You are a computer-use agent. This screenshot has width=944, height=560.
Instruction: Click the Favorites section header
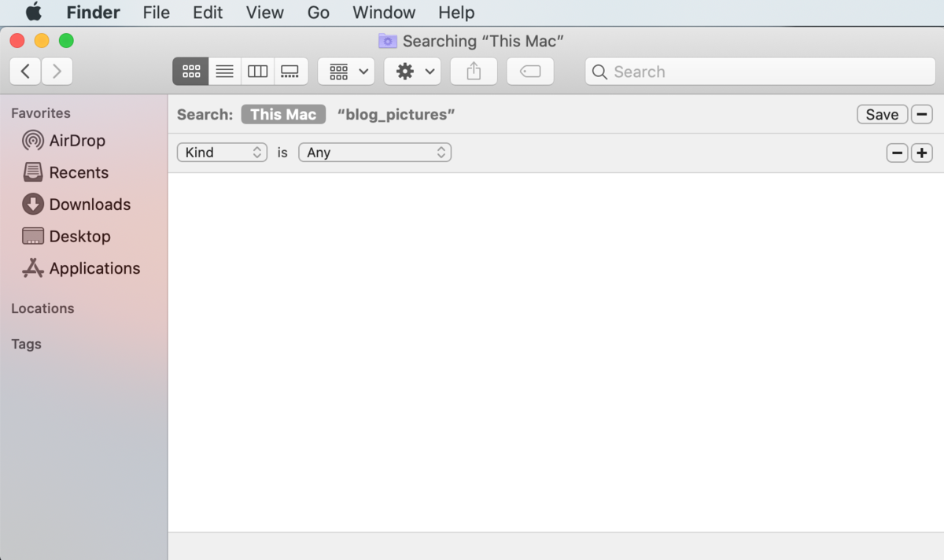coord(41,113)
